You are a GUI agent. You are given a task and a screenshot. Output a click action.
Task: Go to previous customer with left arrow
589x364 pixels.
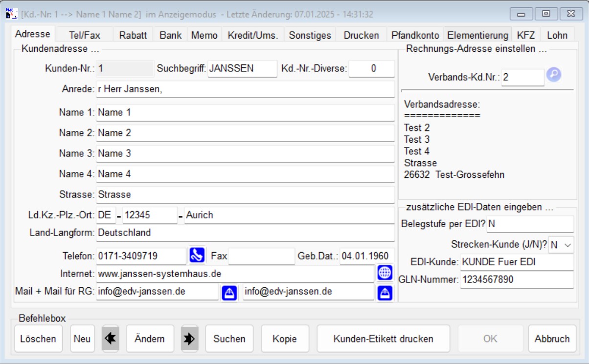point(110,339)
